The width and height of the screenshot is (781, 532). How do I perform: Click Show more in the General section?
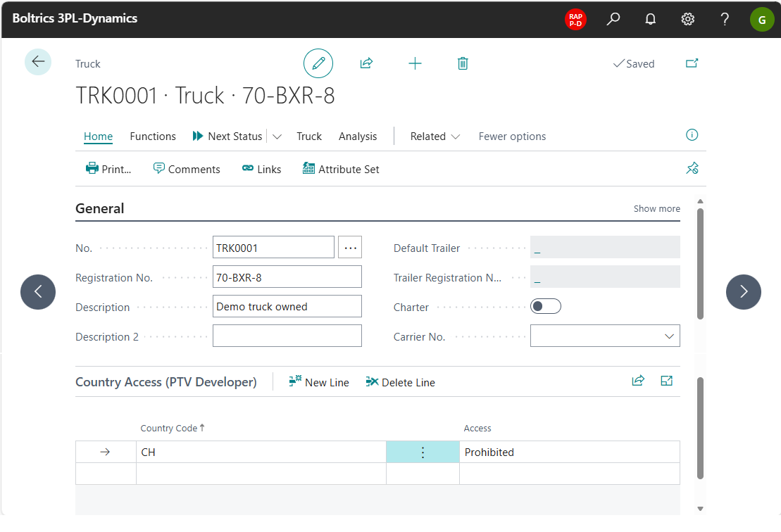click(x=656, y=208)
